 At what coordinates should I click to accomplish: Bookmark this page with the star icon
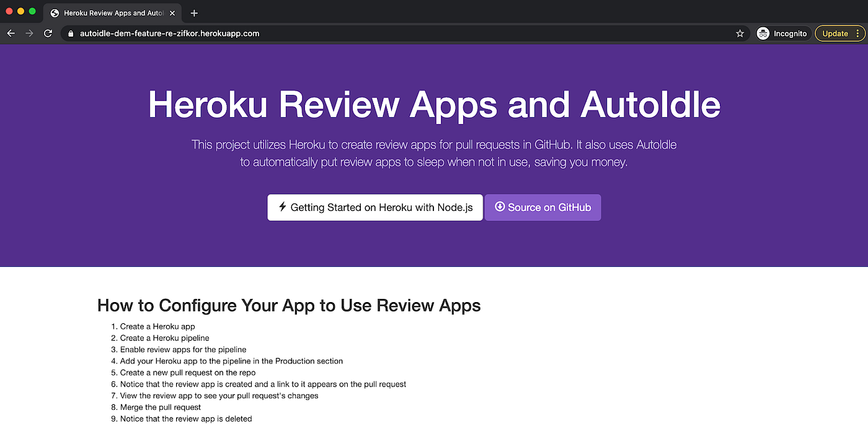click(740, 33)
